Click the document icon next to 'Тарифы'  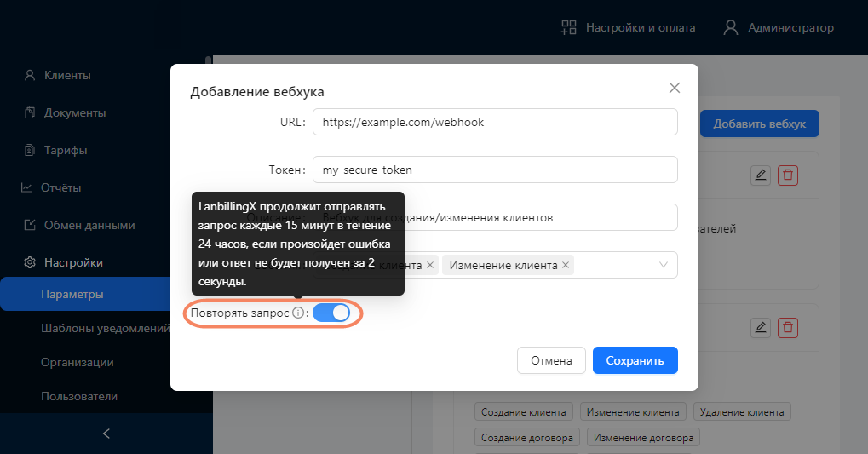tap(30, 150)
